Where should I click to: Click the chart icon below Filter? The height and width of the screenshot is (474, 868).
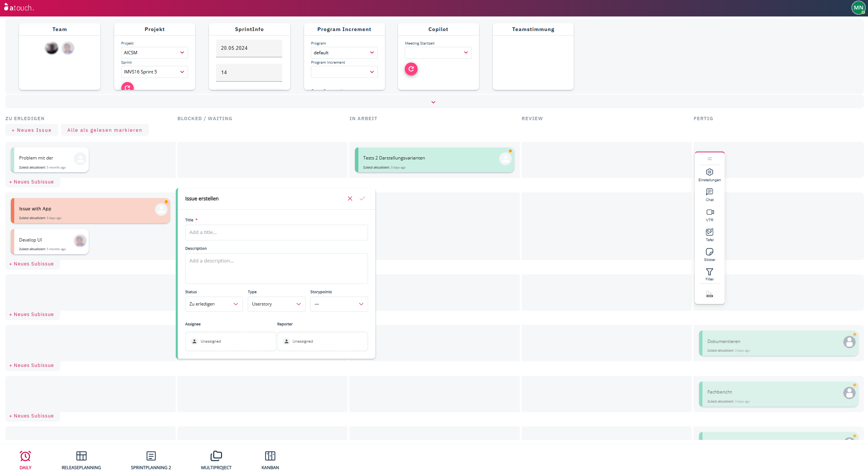[709, 294]
